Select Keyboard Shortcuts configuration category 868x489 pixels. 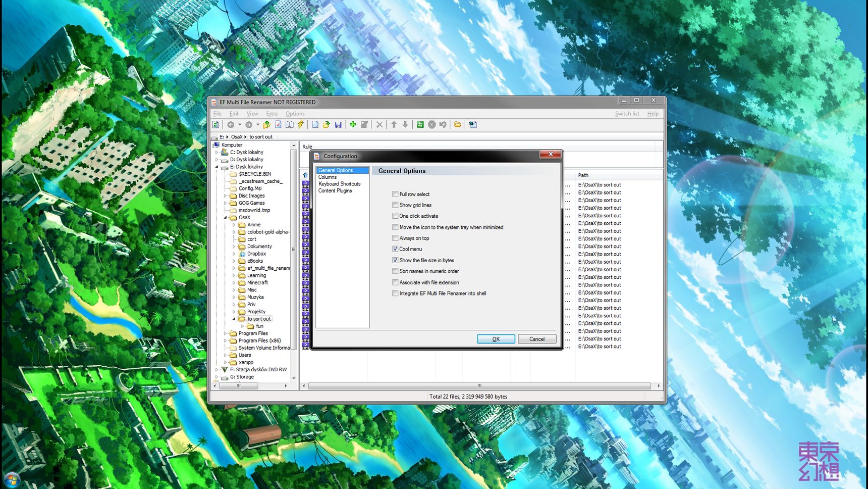point(340,184)
